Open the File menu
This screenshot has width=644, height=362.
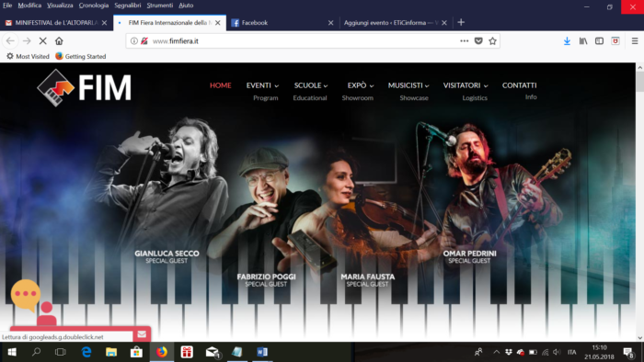click(7, 6)
